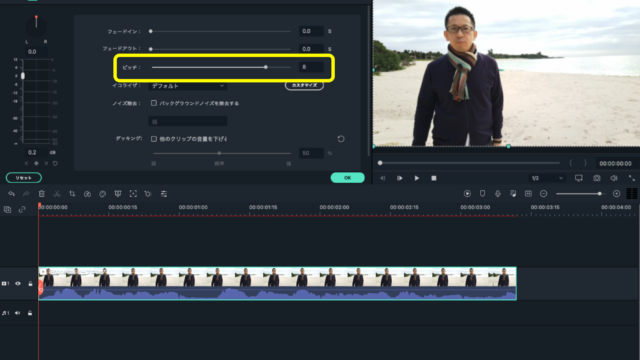
Task: Lock audio track 1
Action: tap(30, 313)
